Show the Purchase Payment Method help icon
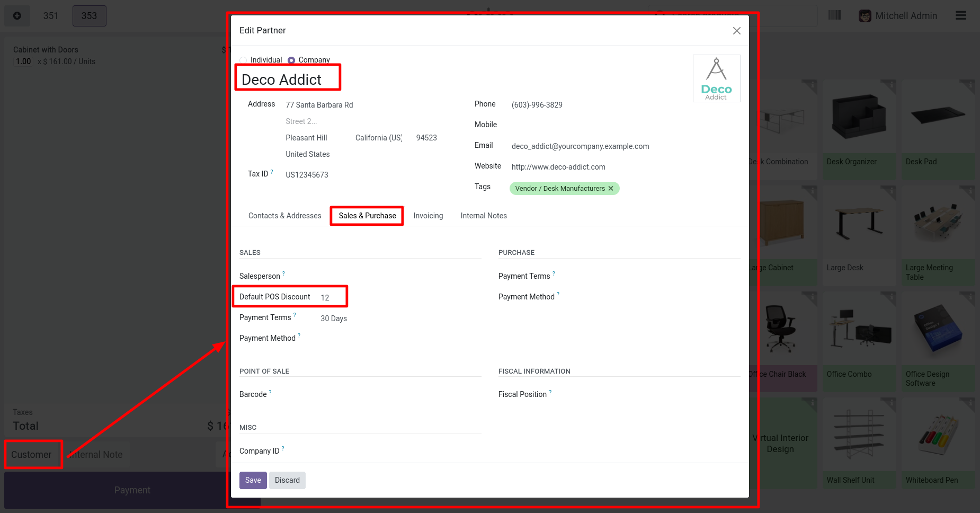 click(x=558, y=294)
